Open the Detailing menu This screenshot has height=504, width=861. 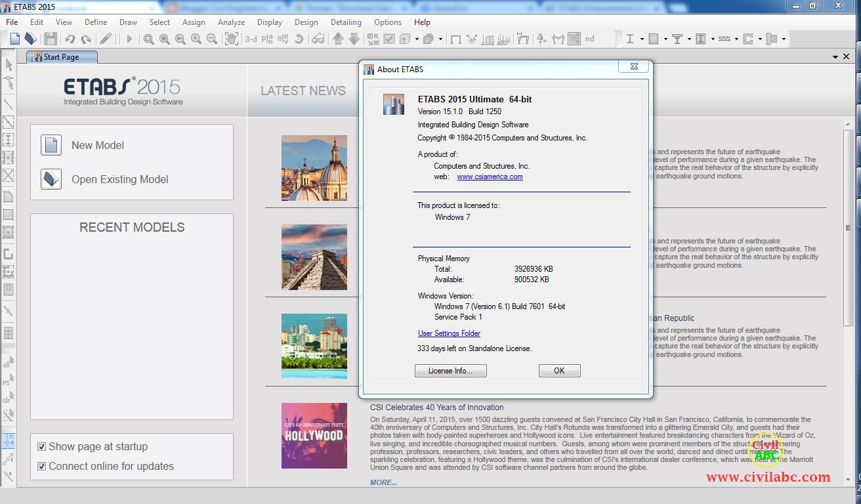tap(346, 22)
